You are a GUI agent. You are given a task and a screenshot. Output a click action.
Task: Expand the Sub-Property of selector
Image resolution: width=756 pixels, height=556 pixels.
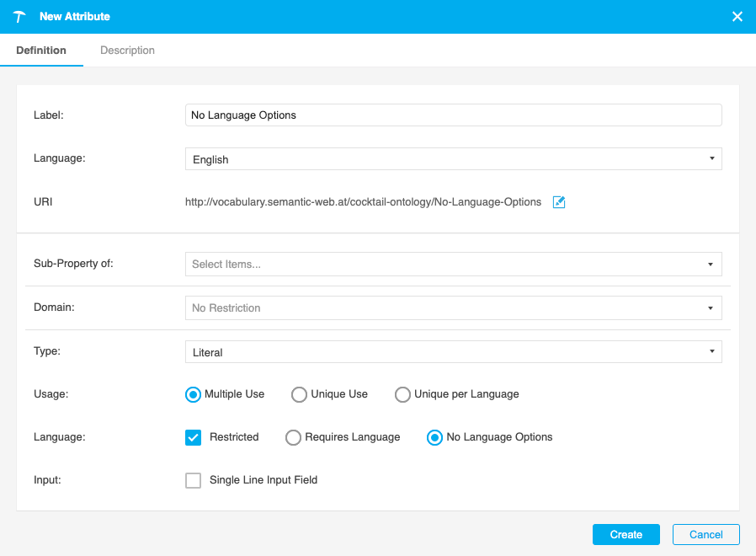click(x=453, y=264)
